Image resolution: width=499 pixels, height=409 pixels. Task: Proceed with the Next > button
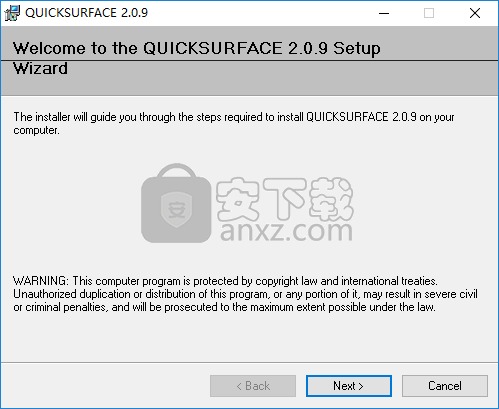tap(349, 386)
